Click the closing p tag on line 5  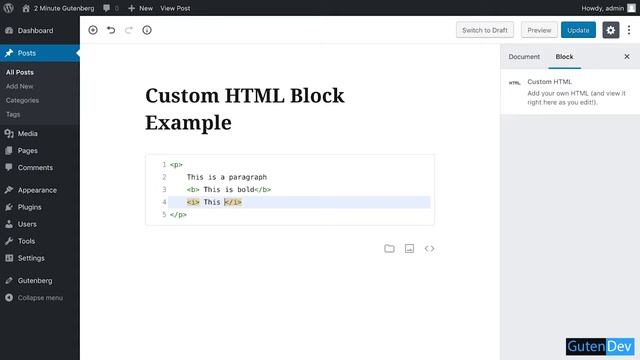coord(178,215)
